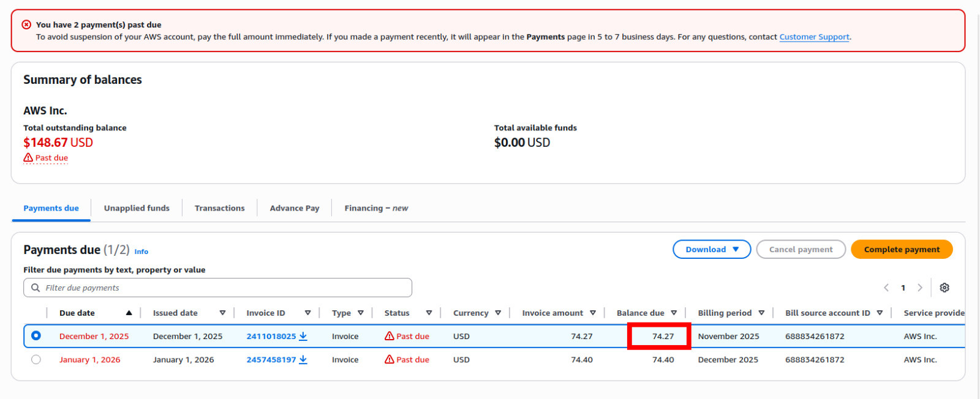Select the January 1, 2026 payment radio
Screen dimensions: 980x399
click(x=36, y=360)
